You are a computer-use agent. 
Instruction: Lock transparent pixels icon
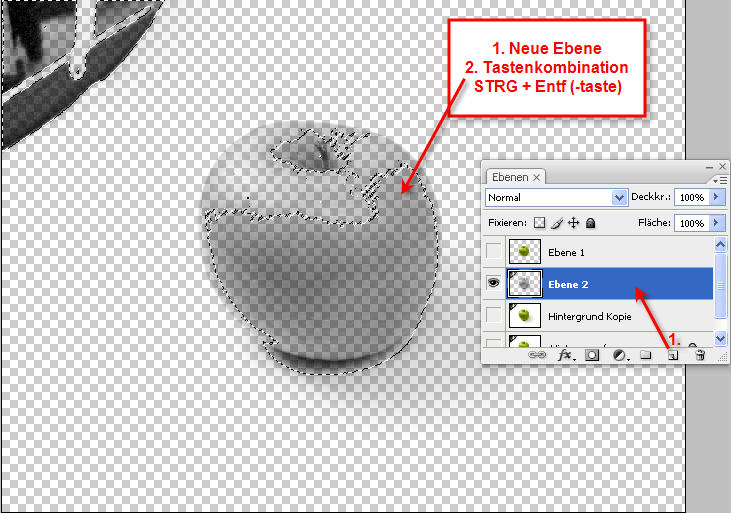click(540, 223)
